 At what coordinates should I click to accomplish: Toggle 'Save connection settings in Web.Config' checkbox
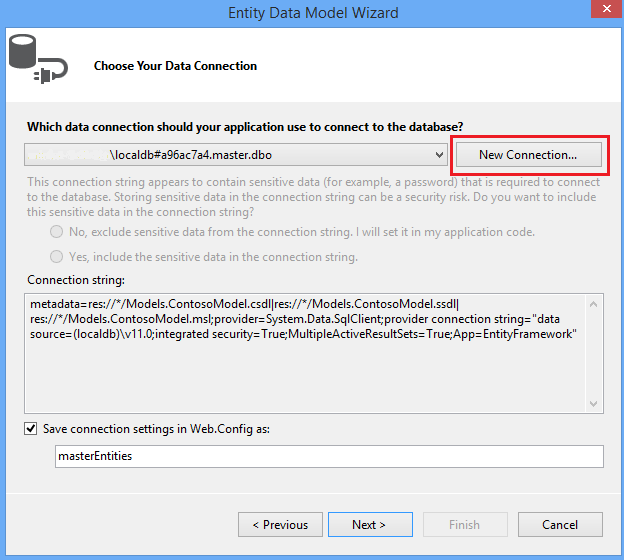point(33,429)
